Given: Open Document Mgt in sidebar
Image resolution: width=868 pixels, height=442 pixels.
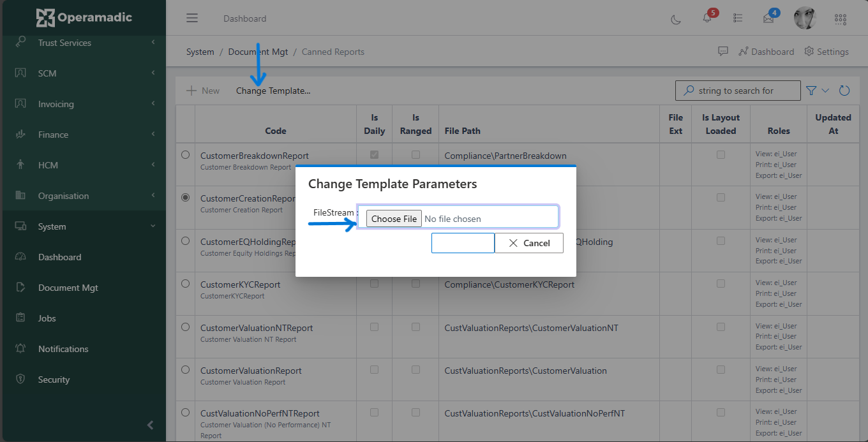Looking at the screenshot, I should pos(68,288).
